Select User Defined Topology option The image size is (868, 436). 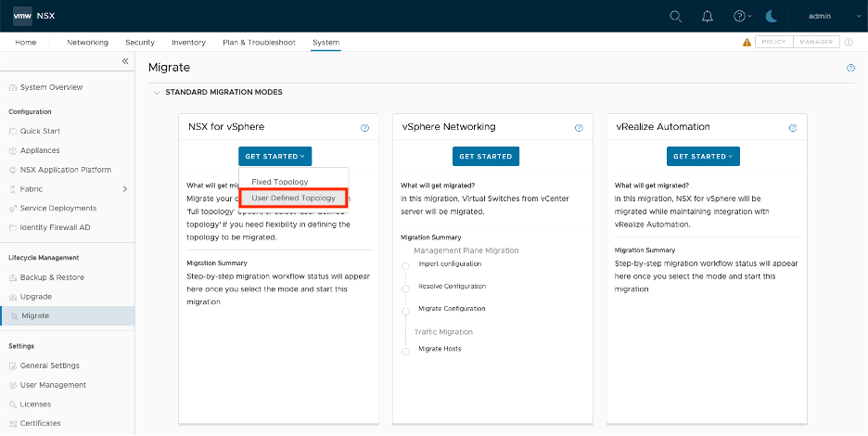point(293,199)
